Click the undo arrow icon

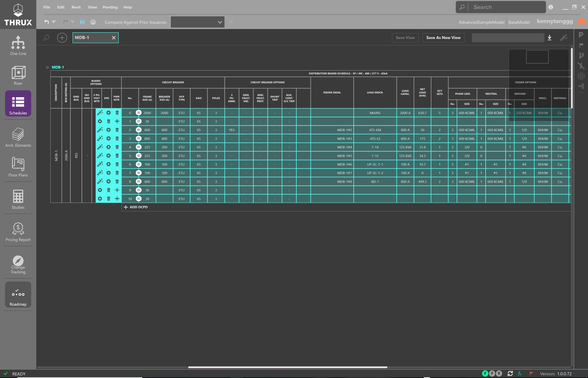[x=46, y=22]
